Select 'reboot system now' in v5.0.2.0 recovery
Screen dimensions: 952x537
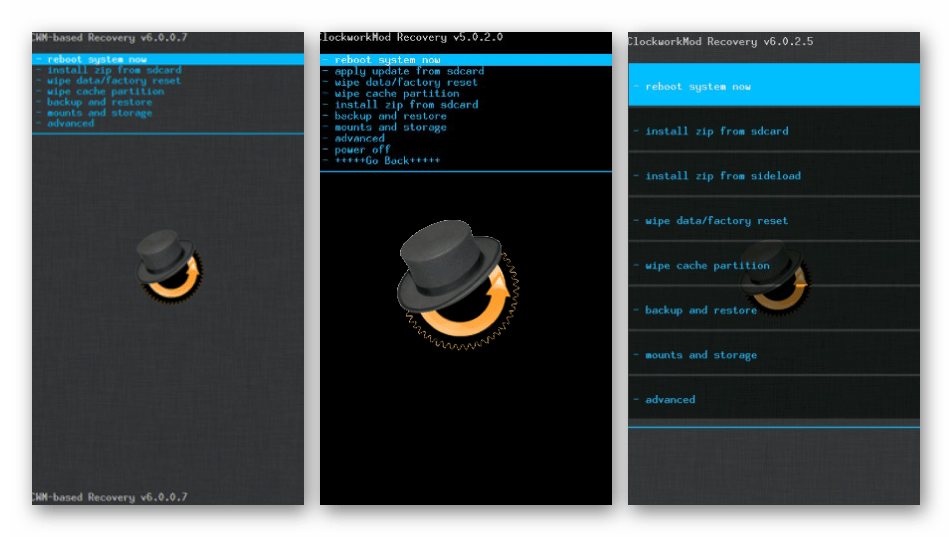tap(466, 60)
